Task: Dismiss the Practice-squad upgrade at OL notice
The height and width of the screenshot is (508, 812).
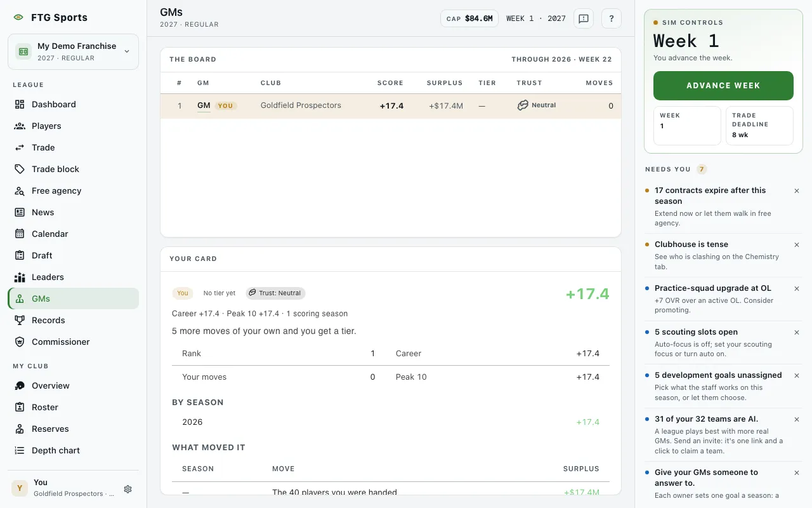Action: [797, 288]
